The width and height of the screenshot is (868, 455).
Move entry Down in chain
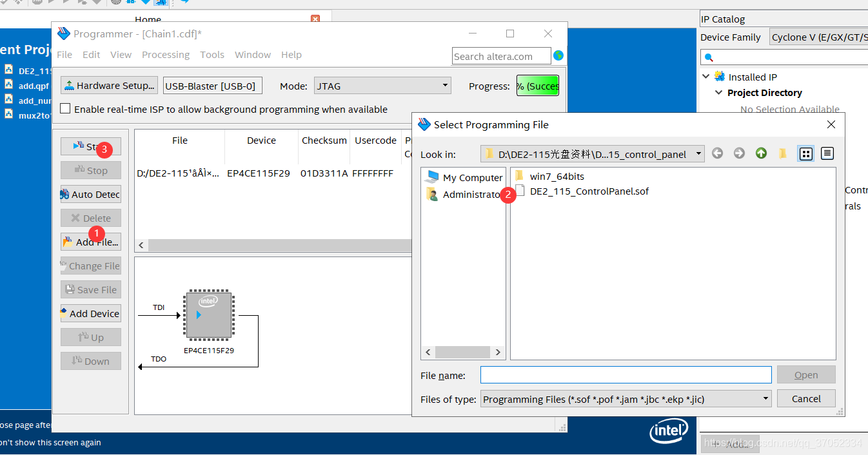coord(90,361)
